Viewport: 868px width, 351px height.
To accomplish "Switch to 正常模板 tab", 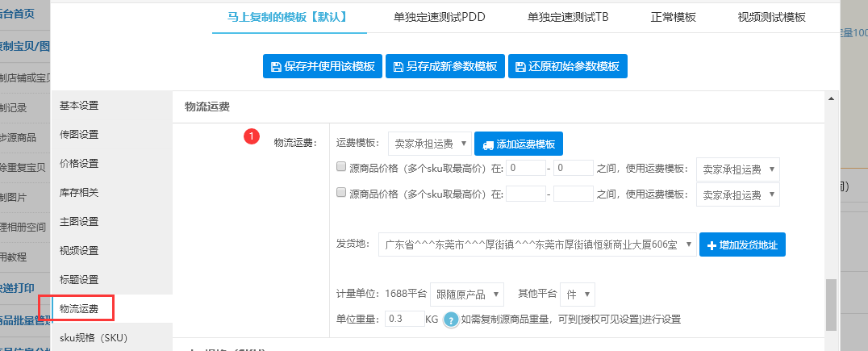I will 673,17.
